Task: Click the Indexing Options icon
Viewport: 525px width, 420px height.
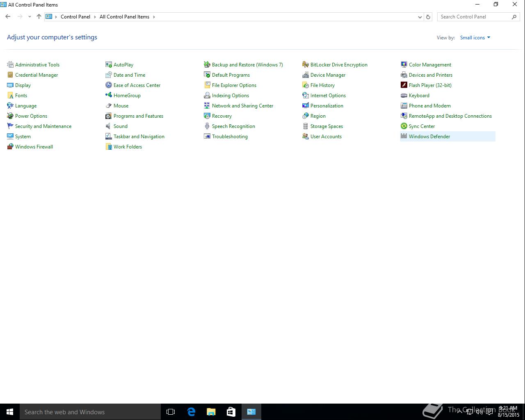Action: [x=207, y=95]
